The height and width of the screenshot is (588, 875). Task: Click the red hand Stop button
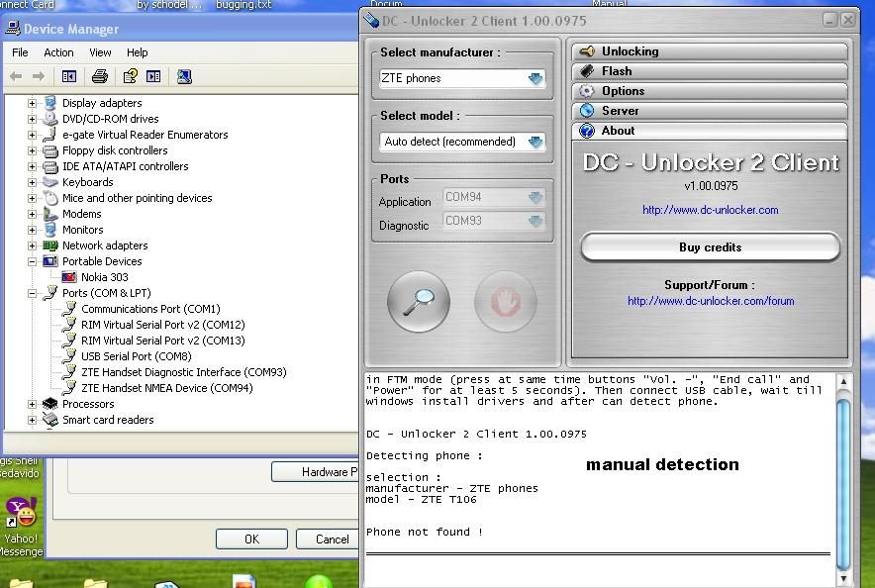point(505,301)
